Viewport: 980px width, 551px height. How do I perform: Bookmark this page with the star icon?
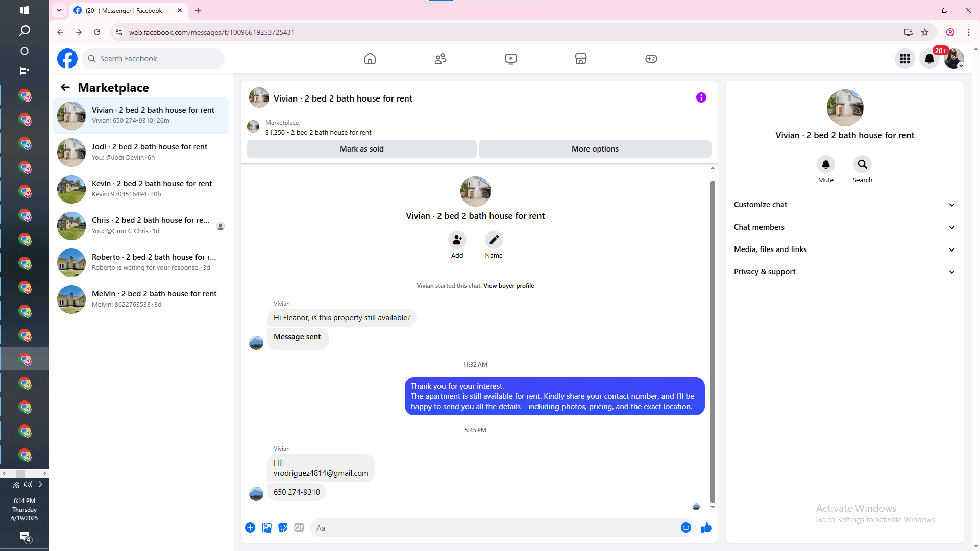click(925, 32)
